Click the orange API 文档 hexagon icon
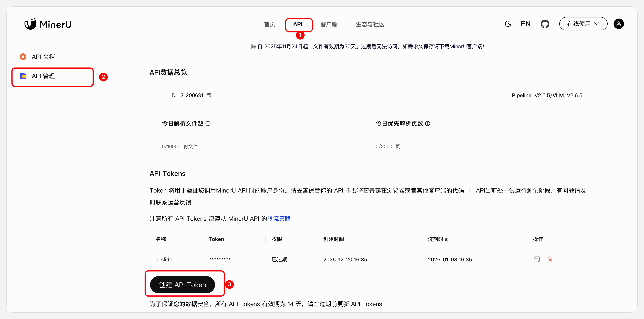Screen dimensions: 644x319 coord(23,57)
